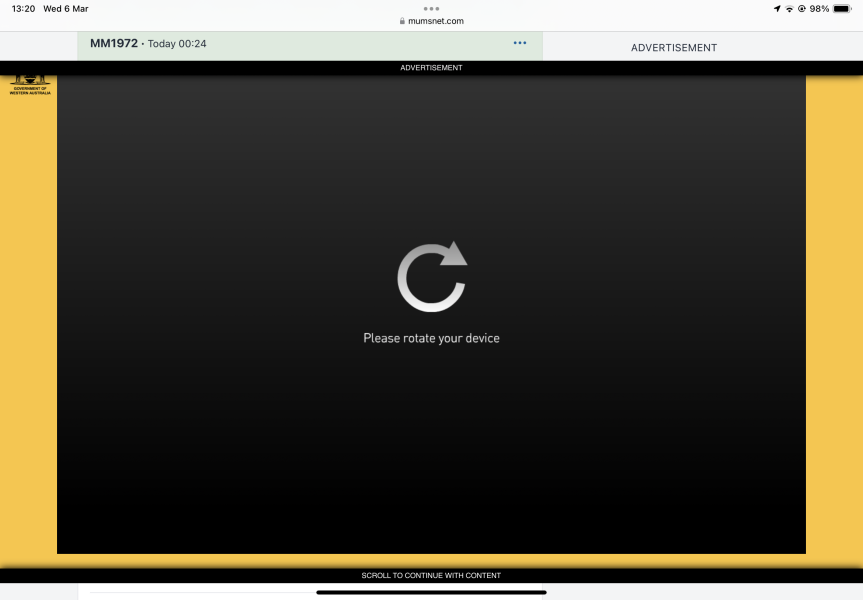This screenshot has height=600, width=863.
Task: Click the ADVERTISEMENT label at top right
Action: coord(673,47)
